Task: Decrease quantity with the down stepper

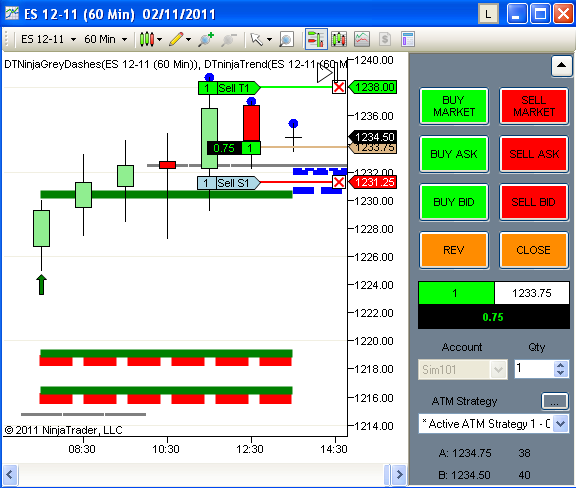Action: click(x=561, y=373)
